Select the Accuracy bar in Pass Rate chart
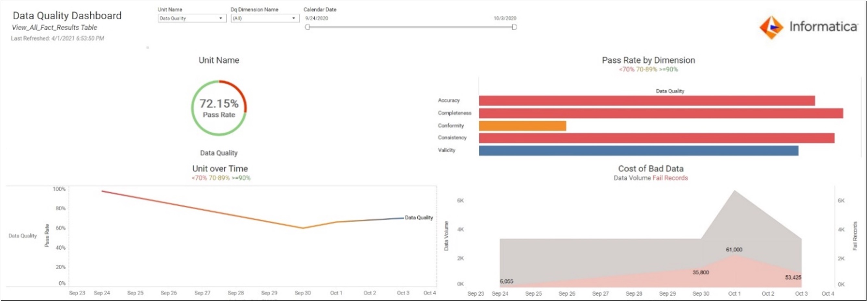 [x=646, y=101]
